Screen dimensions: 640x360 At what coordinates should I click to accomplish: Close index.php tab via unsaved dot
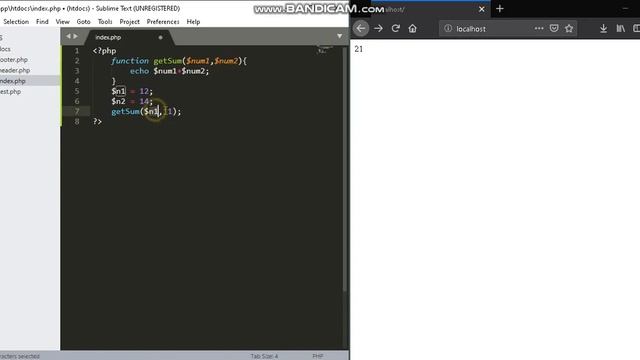point(160,37)
